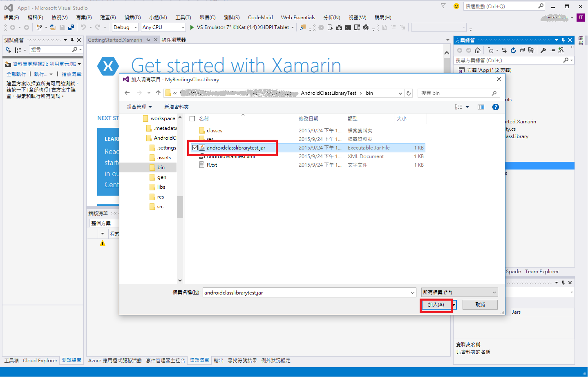The width and height of the screenshot is (588, 377).
Task: Start debugging with the green play icon
Action: [x=192, y=27]
